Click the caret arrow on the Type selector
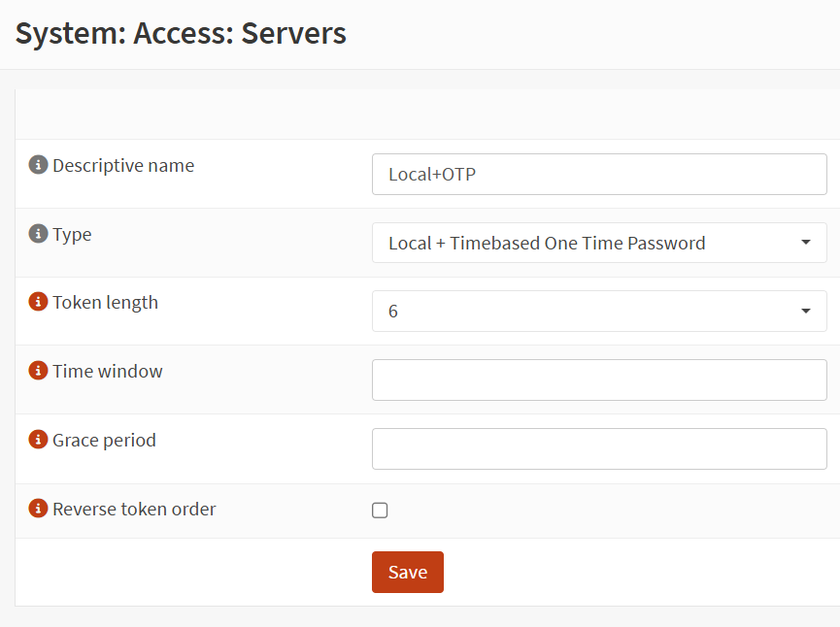 805,243
